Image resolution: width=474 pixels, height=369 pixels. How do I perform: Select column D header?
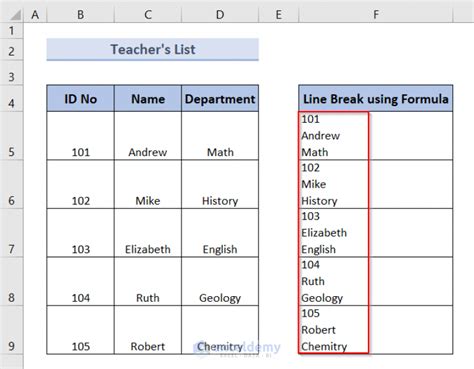click(220, 15)
